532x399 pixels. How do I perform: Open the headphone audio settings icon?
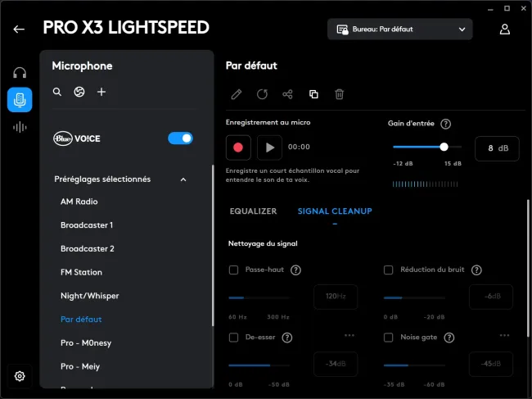tap(20, 73)
